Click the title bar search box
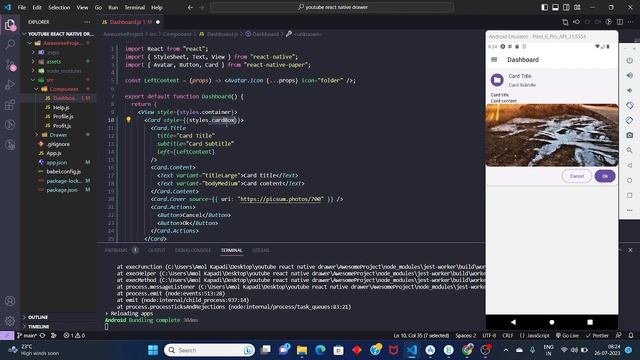The image size is (640, 360). pos(332,7)
